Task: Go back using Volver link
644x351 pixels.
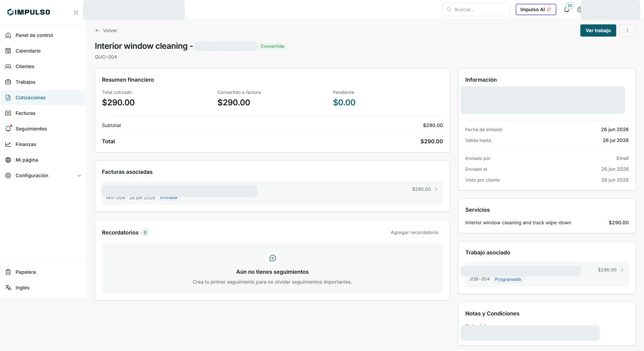Action: pyautogui.click(x=106, y=30)
